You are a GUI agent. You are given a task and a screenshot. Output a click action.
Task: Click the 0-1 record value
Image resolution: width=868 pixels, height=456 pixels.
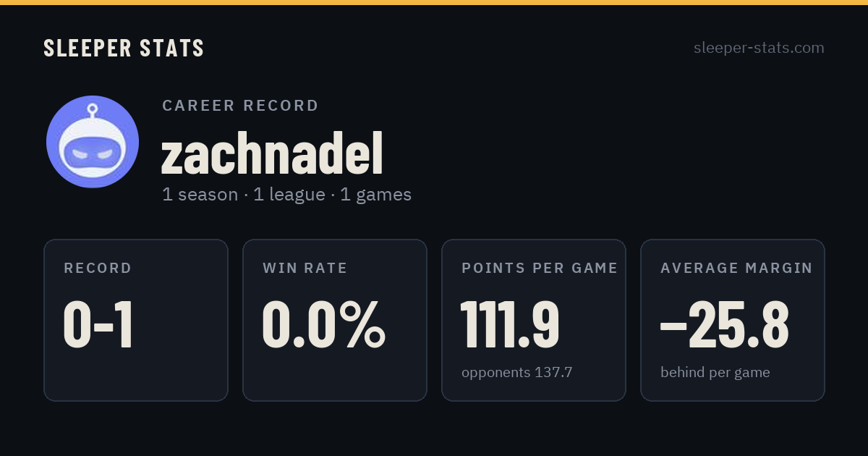[98, 325]
